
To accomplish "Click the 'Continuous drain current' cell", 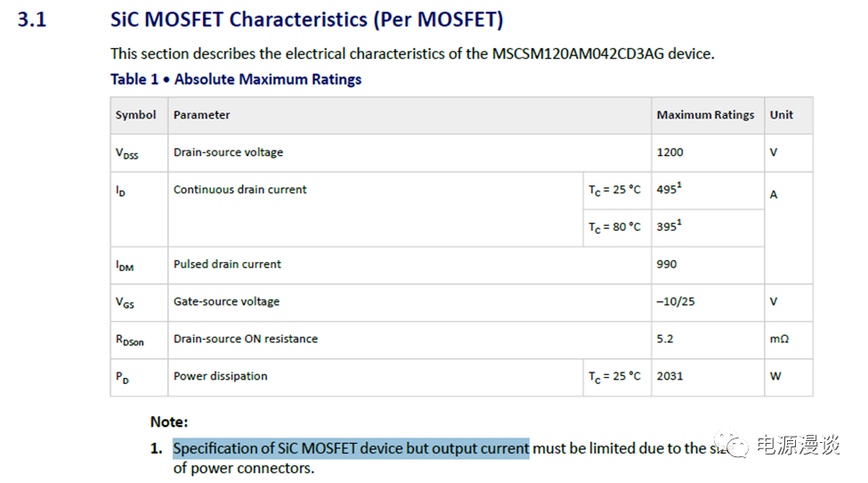I will click(239, 190).
